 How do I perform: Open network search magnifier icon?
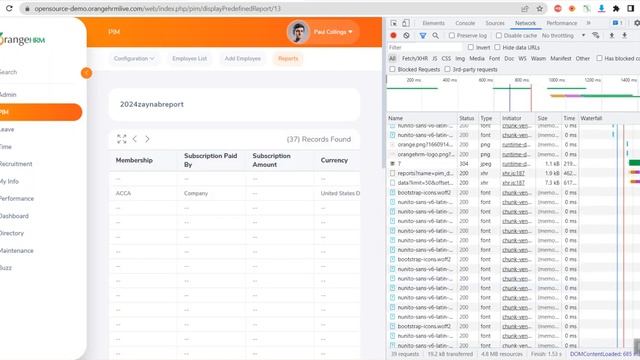[x=436, y=36]
